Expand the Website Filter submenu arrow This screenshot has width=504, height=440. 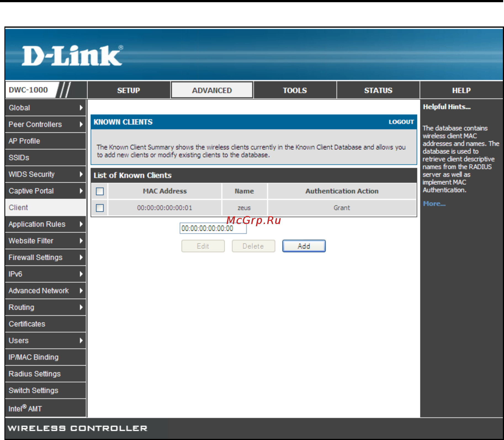[x=81, y=241]
